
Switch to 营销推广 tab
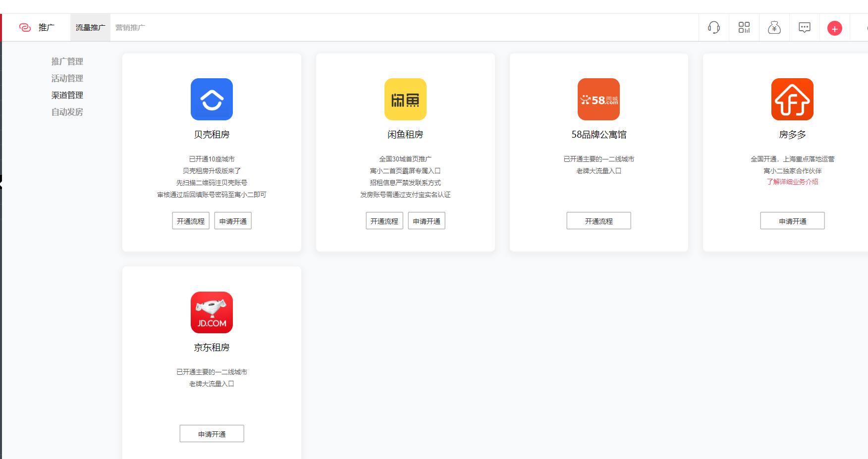(130, 28)
